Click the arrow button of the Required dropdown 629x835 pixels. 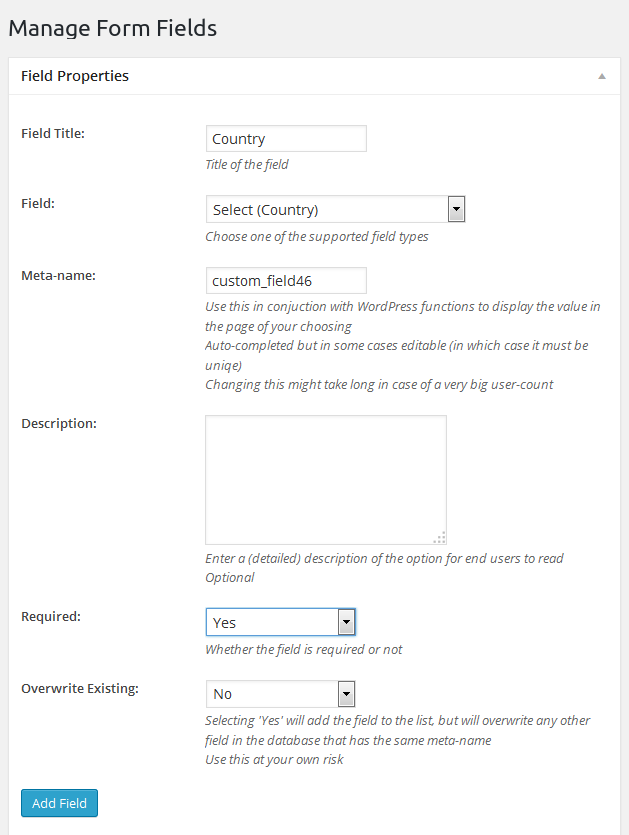[x=346, y=622]
